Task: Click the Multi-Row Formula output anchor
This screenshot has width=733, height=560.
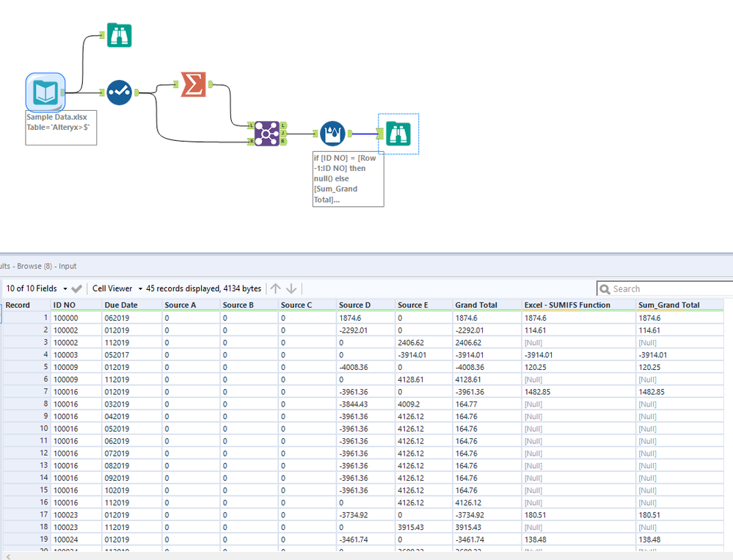Action: pyautogui.click(x=350, y=134)
